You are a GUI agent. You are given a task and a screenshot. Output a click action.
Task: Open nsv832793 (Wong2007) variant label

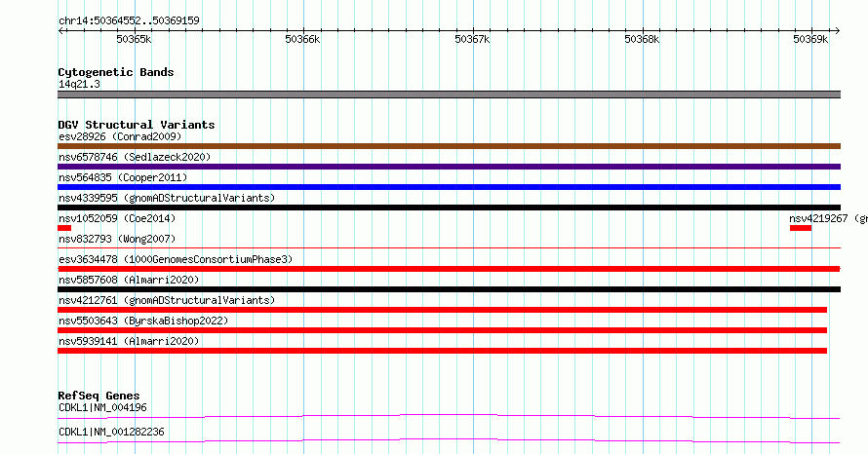point(117,239)
